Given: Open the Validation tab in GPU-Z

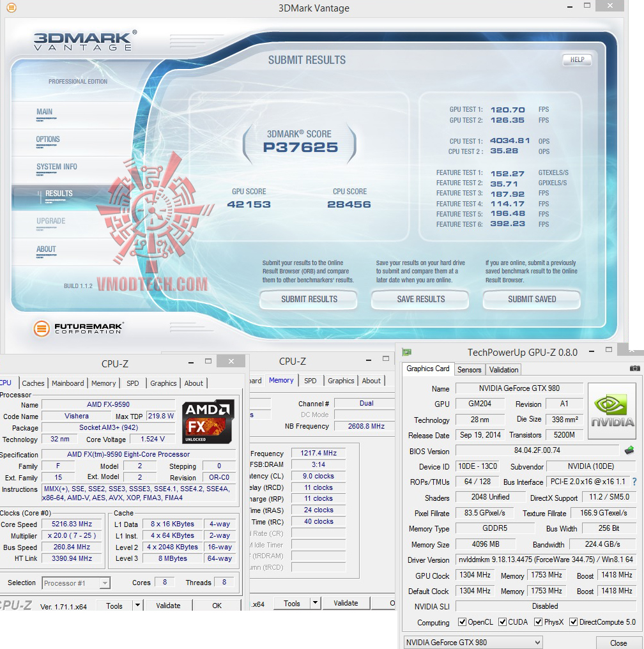Looking at the screenshot, I should [503, 370].
